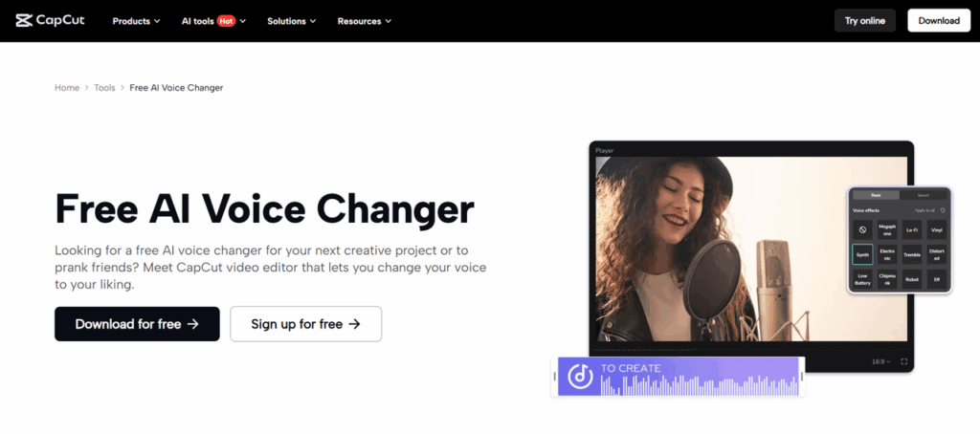This screenshot has height=434, width=980.
Task: Switch to the Speed tab
Action: (x=924, y=195)
